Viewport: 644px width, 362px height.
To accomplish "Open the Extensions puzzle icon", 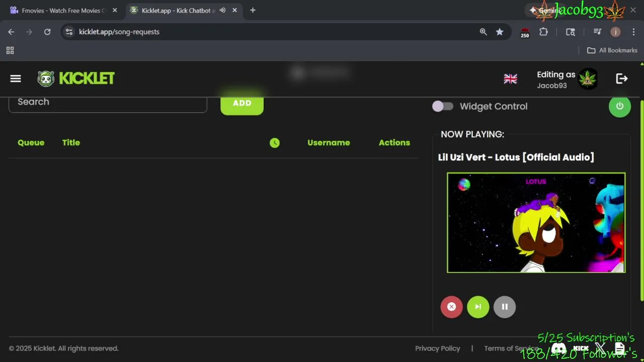I will [543, 32].
